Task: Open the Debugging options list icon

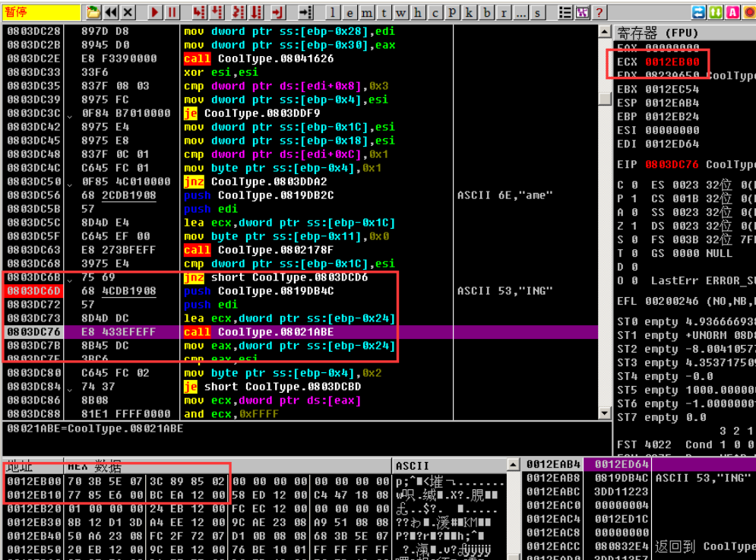Action: click(x=565, y=13)
